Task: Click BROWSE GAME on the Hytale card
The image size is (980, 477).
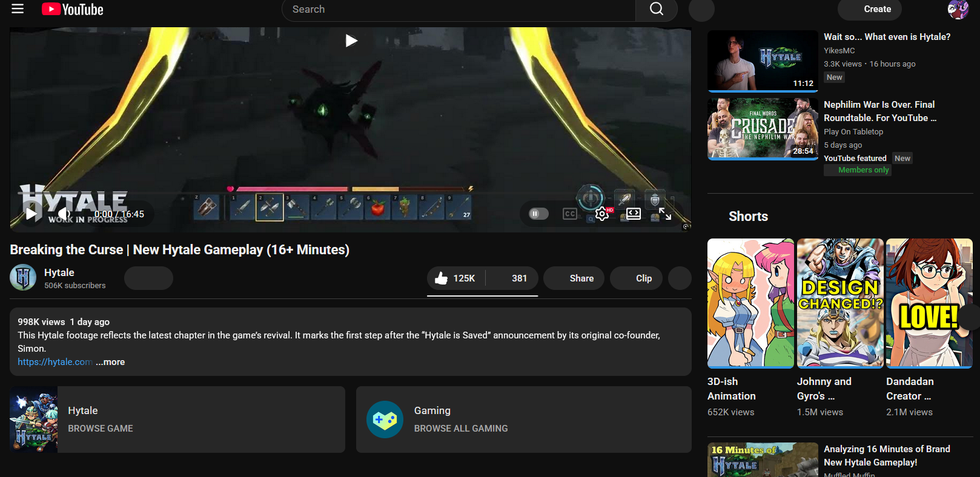Action: point(101,429)
